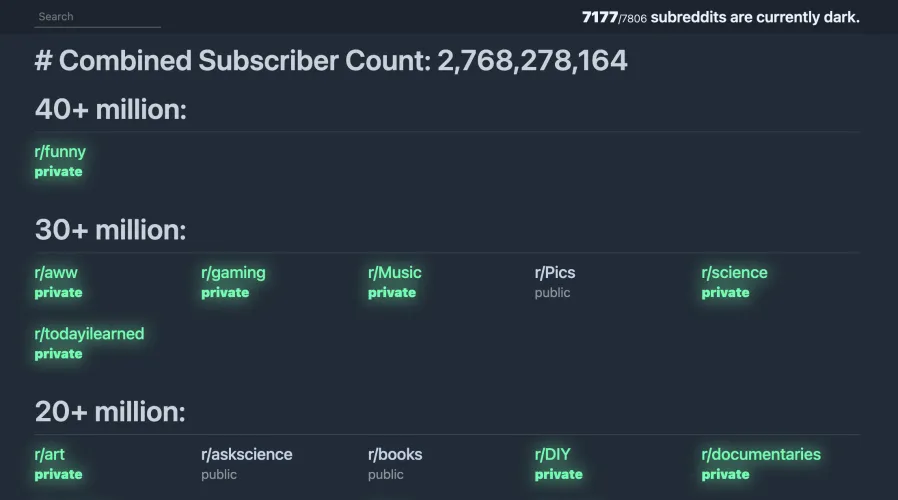Open the r/aww subreddit link

[x=56, y=273]
